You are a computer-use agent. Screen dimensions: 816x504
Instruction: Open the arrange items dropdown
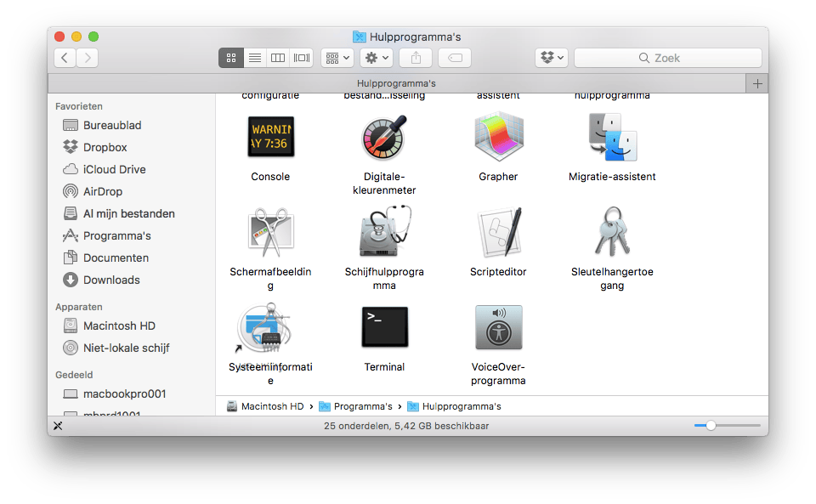click(337, 58)
